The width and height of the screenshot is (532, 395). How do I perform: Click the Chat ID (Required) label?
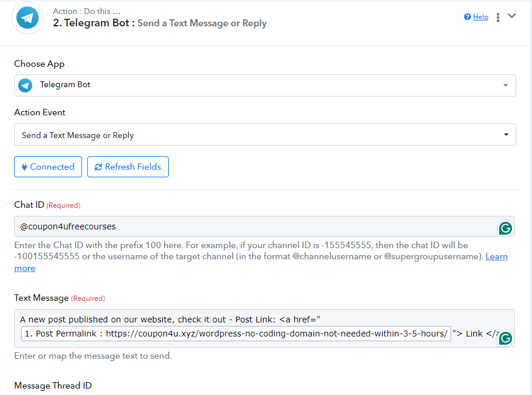[47, 205]
